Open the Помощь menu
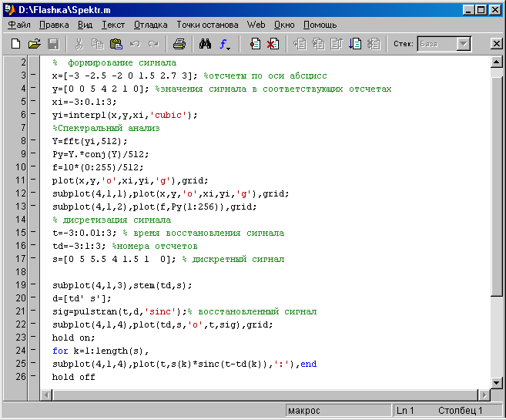Screen dimensions: 506x420 tap(320, 25)
